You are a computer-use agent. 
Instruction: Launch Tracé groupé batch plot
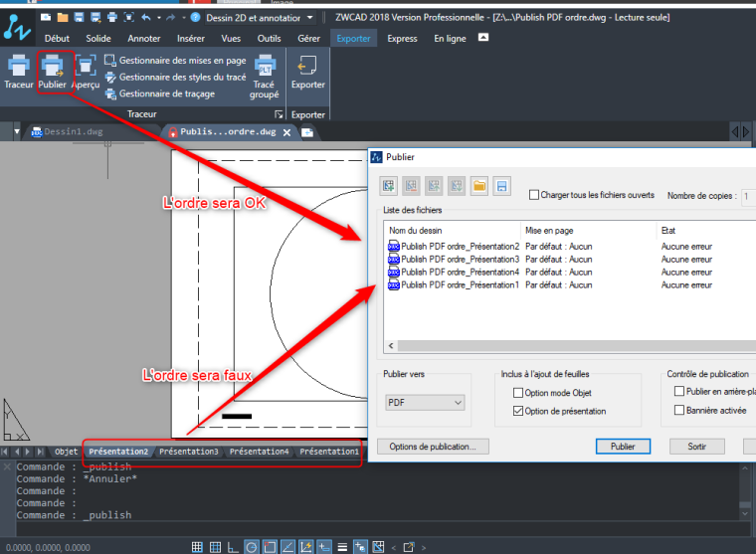[x=265, y=77]
